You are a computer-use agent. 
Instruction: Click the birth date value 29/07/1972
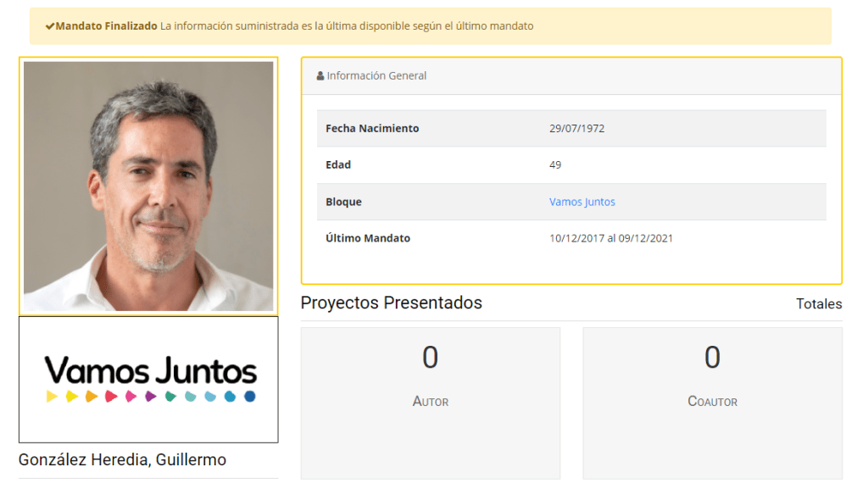coord(576,129)
